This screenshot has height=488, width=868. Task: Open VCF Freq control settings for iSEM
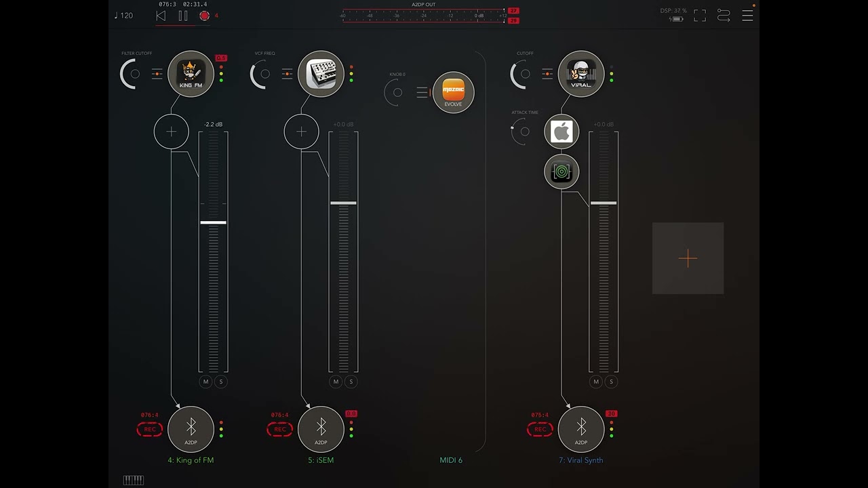(x=288, y=74)
